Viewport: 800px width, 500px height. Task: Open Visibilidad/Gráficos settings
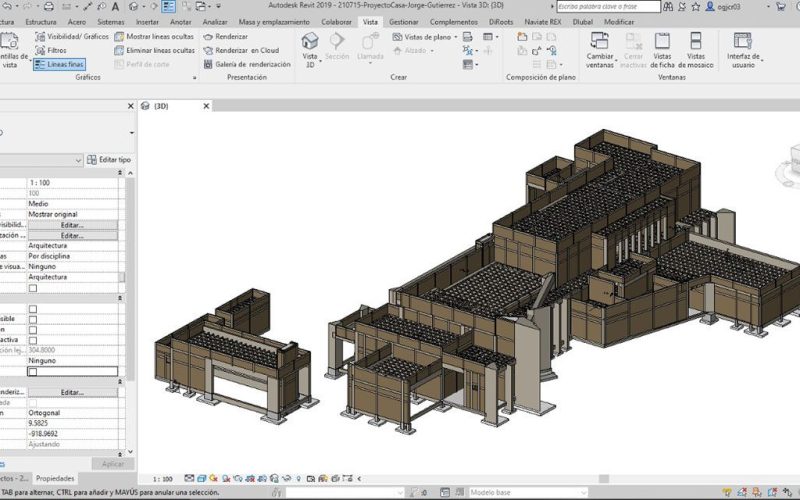point(72,37)
